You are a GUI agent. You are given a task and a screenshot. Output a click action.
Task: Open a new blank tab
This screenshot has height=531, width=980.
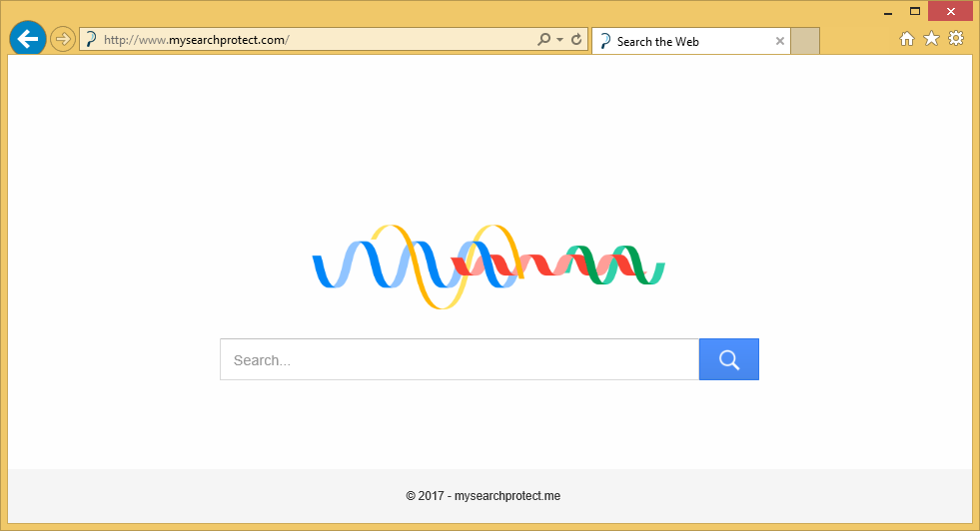coord(805,42)
